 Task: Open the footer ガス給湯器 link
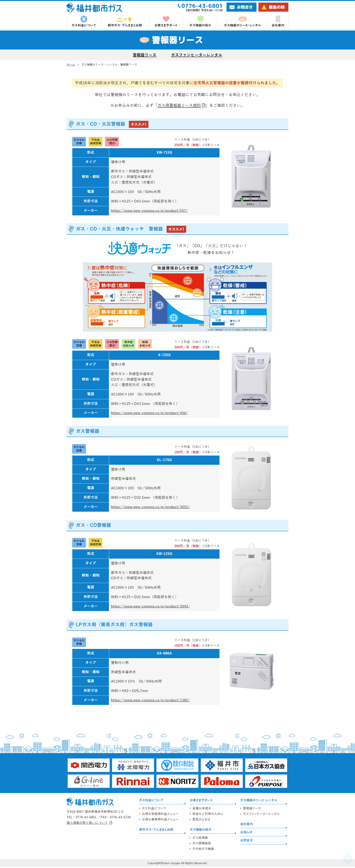(200, 838)
